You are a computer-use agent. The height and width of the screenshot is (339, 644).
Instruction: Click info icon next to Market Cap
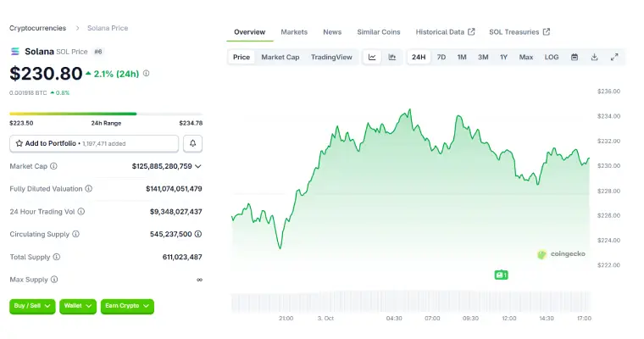[53, 166]
